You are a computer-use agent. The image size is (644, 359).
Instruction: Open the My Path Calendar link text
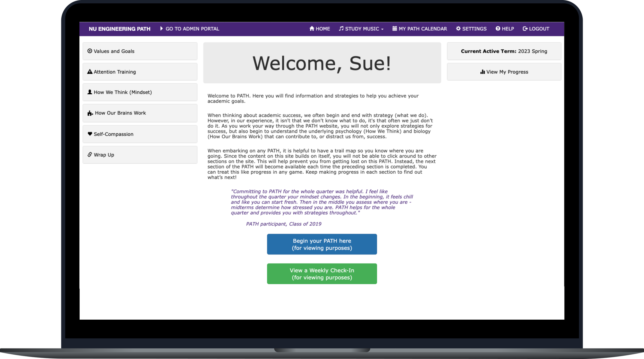[423, 29]
